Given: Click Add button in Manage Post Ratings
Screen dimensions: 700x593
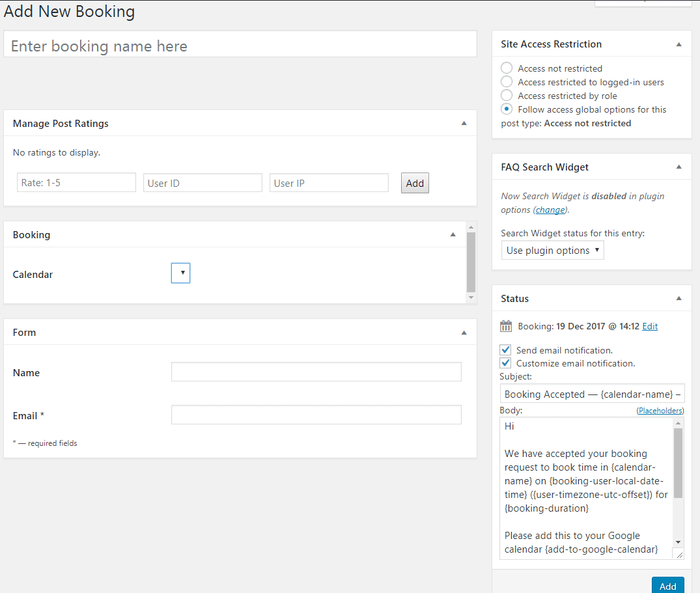Looking at the screenshot, I should coord(415,183).
